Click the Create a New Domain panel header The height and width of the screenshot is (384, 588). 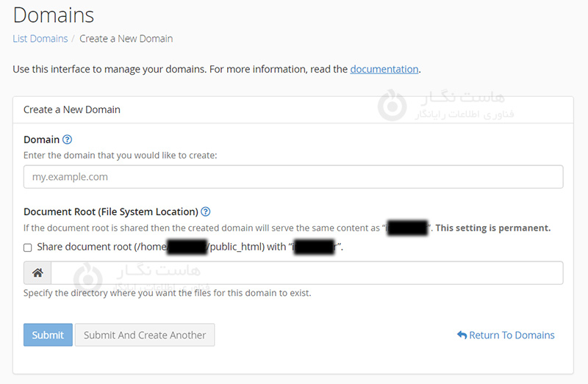(72, 109)
